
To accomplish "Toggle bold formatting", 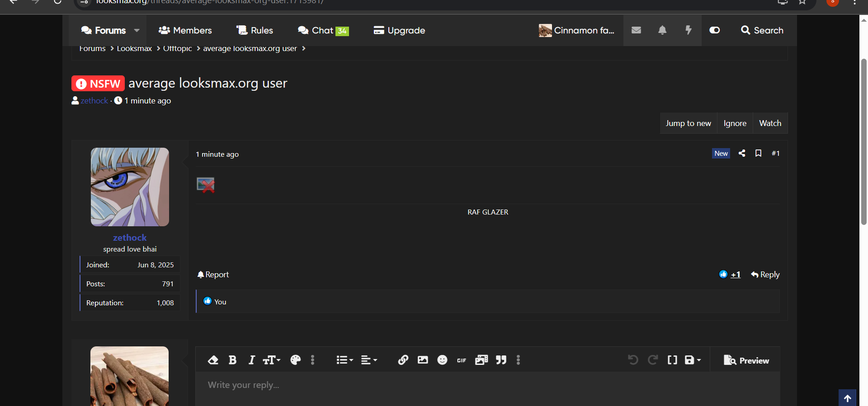I will pos(232,360).
